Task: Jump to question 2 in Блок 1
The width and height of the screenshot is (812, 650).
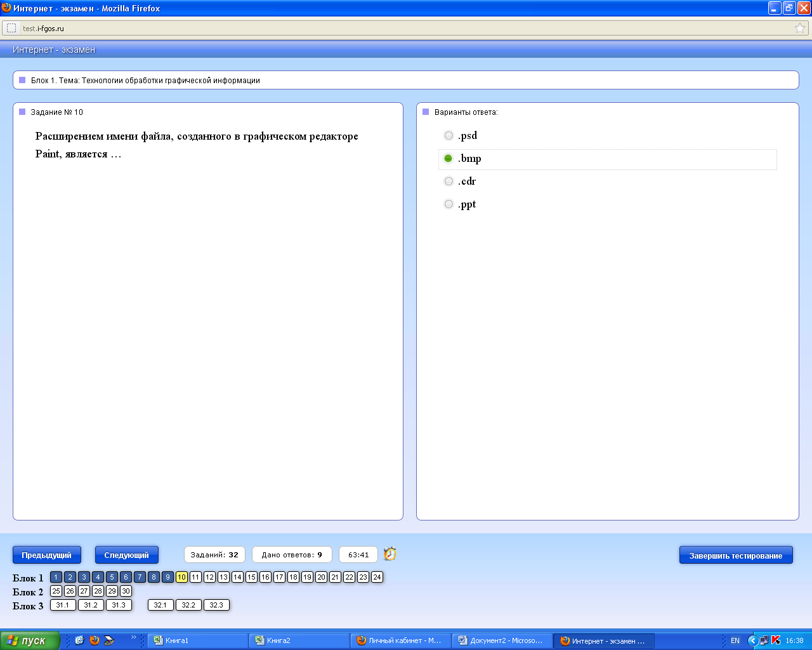Action: point(70,577)
